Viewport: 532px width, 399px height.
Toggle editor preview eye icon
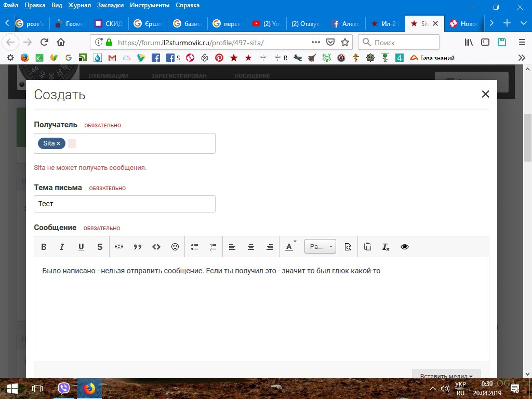pos(404,247)
